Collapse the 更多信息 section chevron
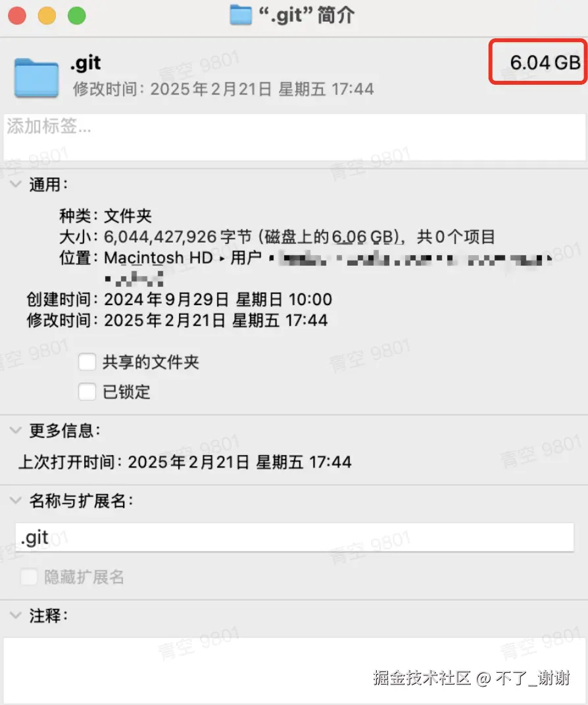The width and height of the screenshot is (588, 705). (16, 431)
